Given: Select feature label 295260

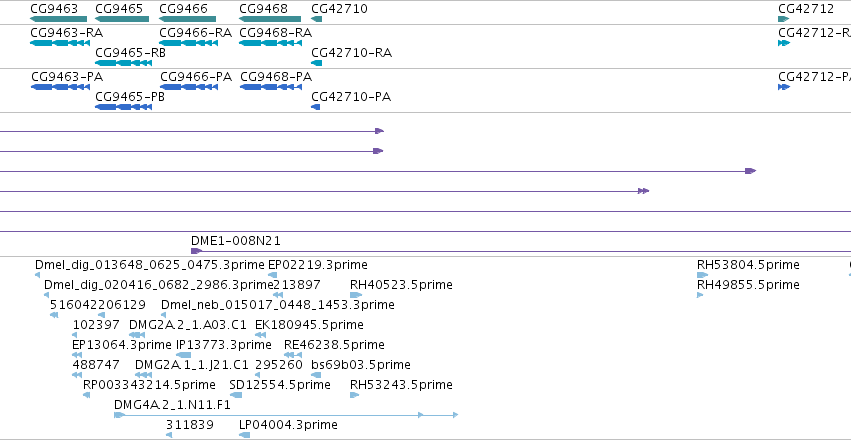Looking at the screenshot, I should click(x=279, y=365).
